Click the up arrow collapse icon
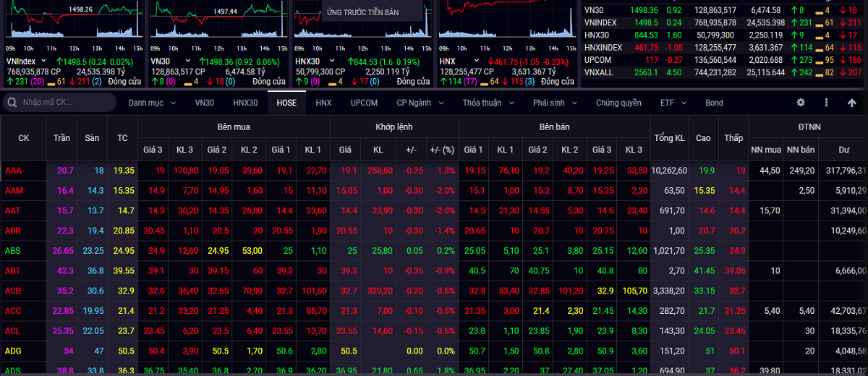This screenshot has width=868, height=376. tap(851, 103)
